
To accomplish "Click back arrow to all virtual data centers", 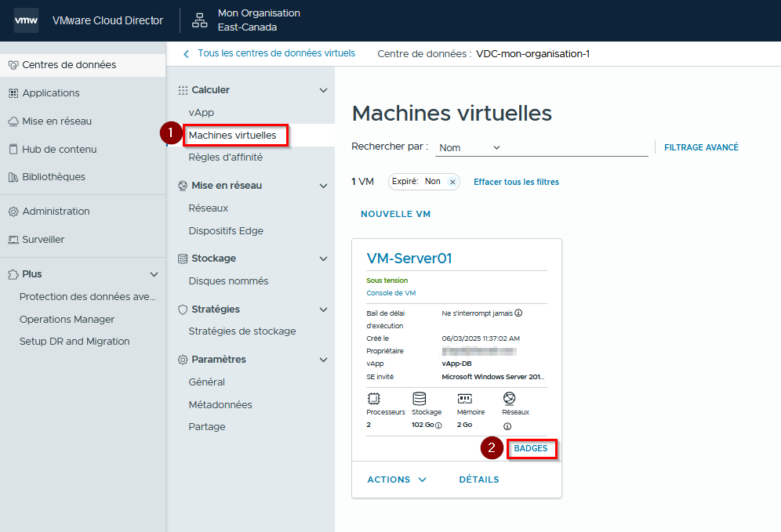I will tap(187, 54).
